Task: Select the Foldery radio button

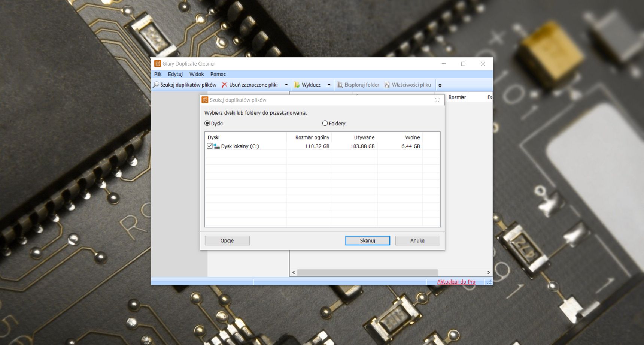Action: 325,123
